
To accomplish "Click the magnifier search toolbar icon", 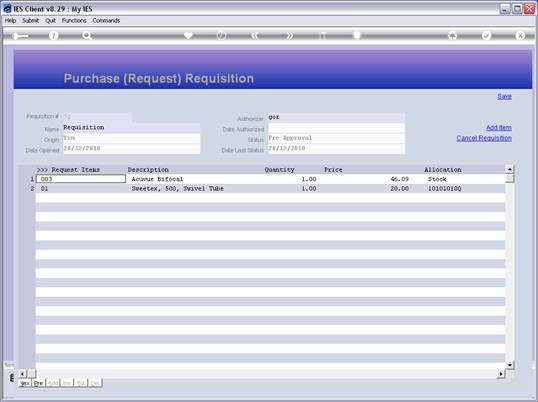I will (x=87, y=35).
